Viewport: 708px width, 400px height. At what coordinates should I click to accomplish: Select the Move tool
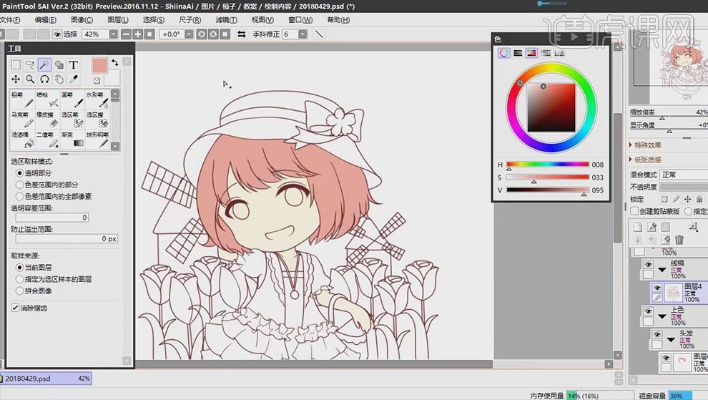point(15,79)
